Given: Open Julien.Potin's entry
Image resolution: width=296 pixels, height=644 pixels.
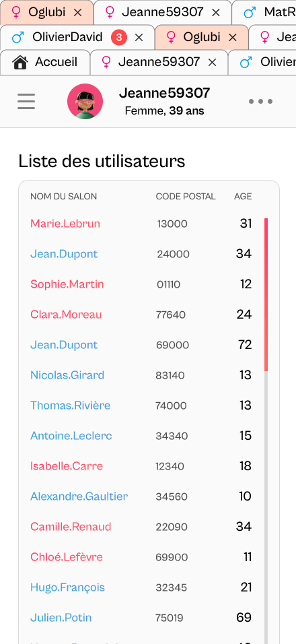Looking at the screenshot, I should point(61,617).
